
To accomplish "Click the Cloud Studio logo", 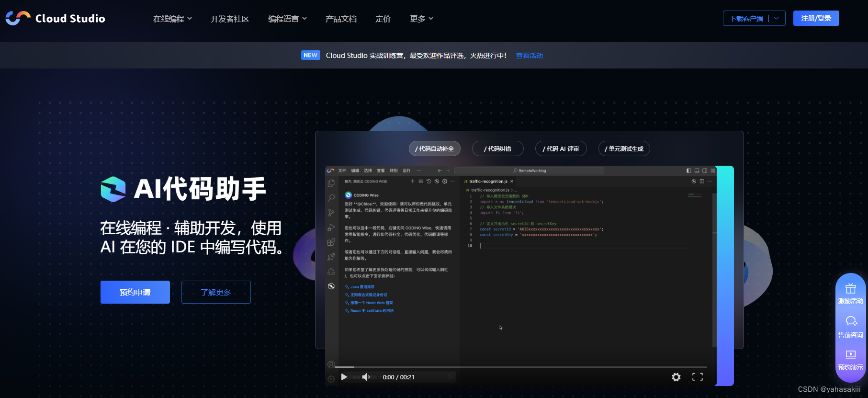I will [55, 18].
